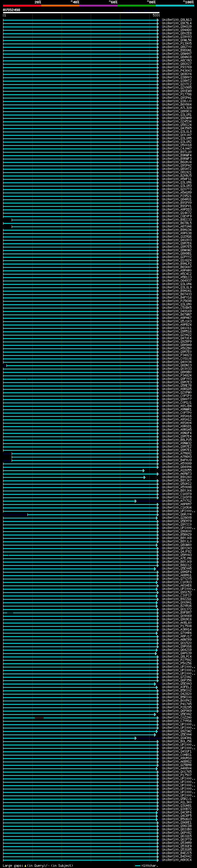
Task: Click the UniRef100_B6SKA7 label
Action: coord(177,267)
